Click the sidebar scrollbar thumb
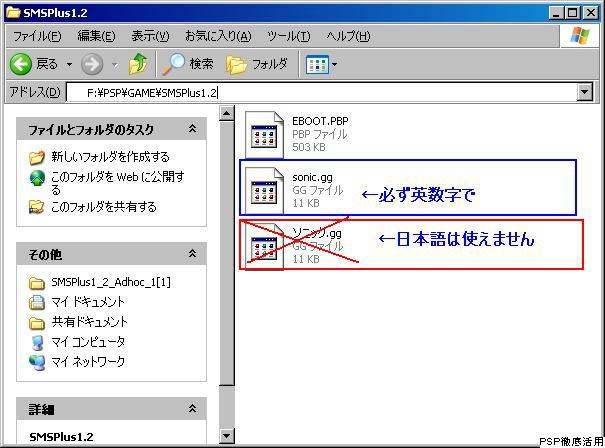The image size is (605, 448). 226,253
